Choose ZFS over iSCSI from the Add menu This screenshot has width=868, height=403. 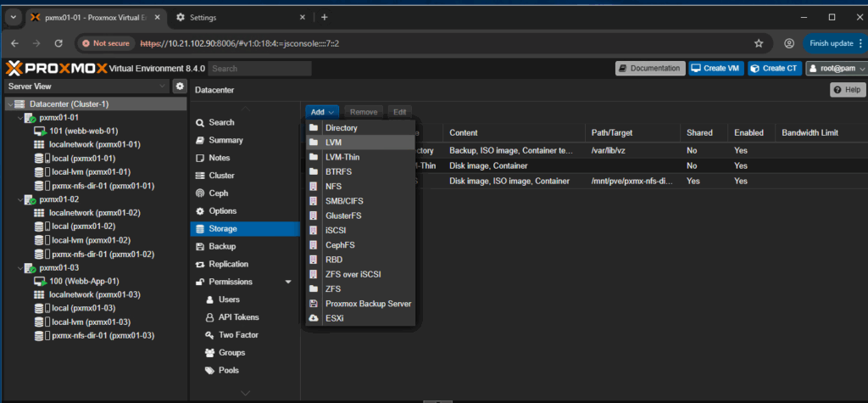tap(360, 274)
